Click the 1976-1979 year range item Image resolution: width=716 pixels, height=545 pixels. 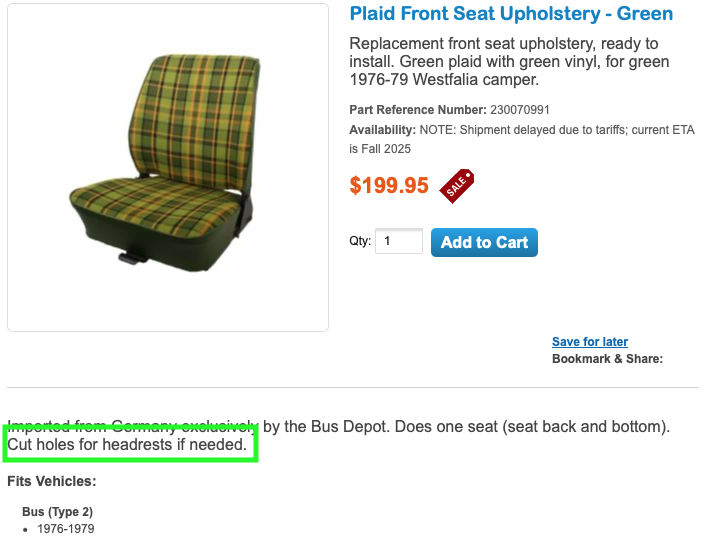pyautogui.click(x=66, y=529)
